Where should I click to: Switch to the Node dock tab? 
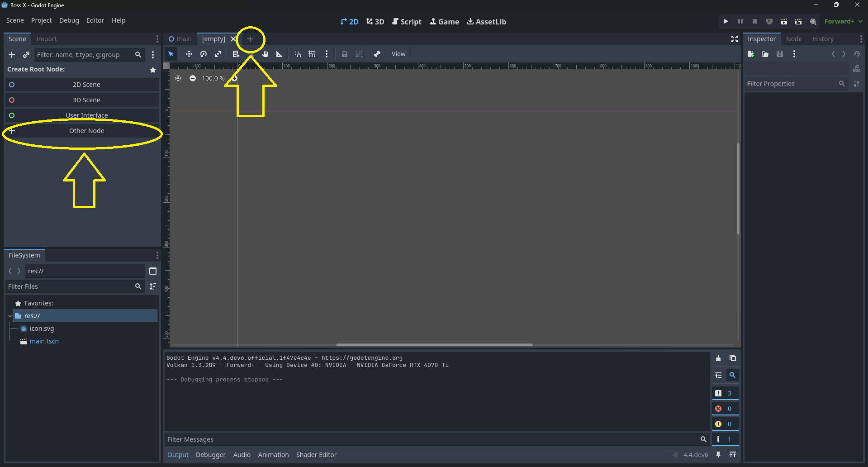pyautogui.click(x=794, y=39)
